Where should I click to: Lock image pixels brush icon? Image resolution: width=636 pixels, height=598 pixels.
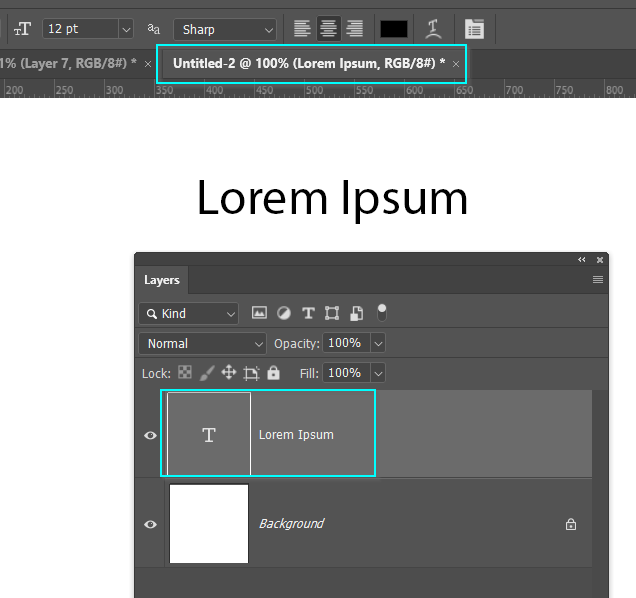[207, 373]
